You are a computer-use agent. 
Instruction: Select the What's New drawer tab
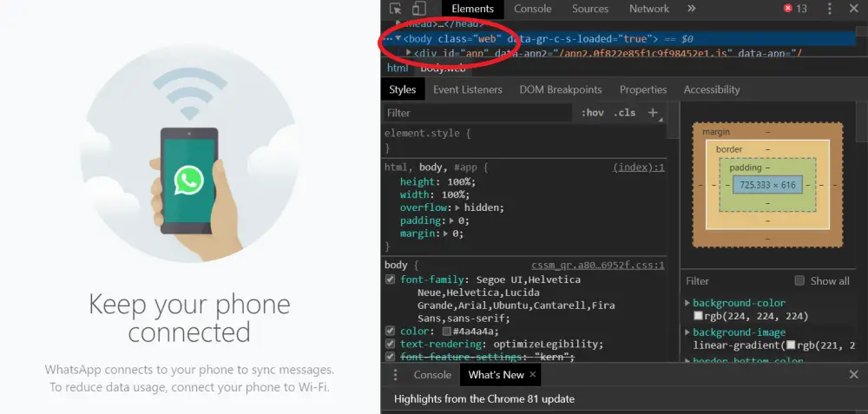[x=496, y=375]
